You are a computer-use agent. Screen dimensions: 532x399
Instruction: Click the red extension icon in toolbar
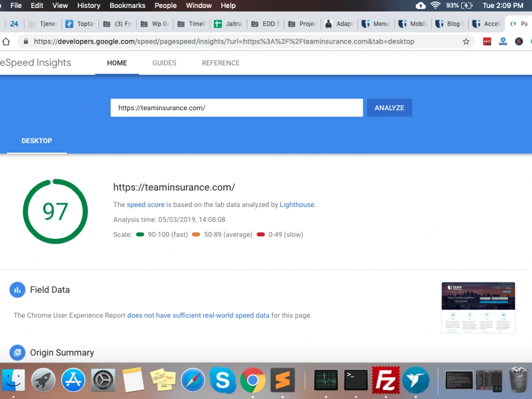pyautogui.click(x=487, y=41)
